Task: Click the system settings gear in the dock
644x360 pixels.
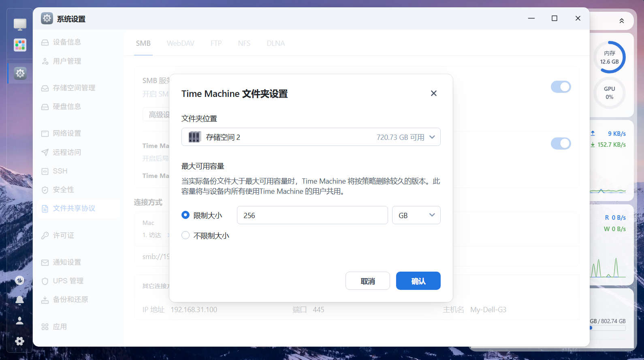Action: point(20,73)
